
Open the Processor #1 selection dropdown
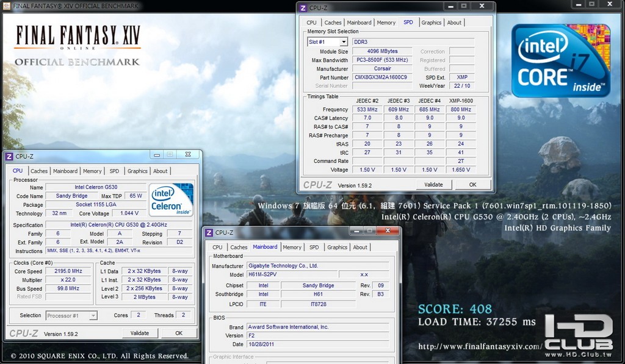(x=93, y=315)
